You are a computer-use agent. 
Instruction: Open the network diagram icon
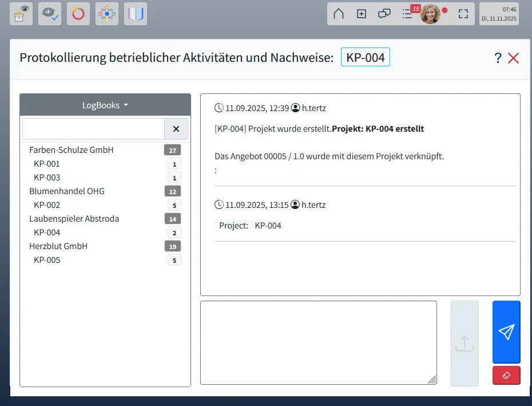click(106, 14)
